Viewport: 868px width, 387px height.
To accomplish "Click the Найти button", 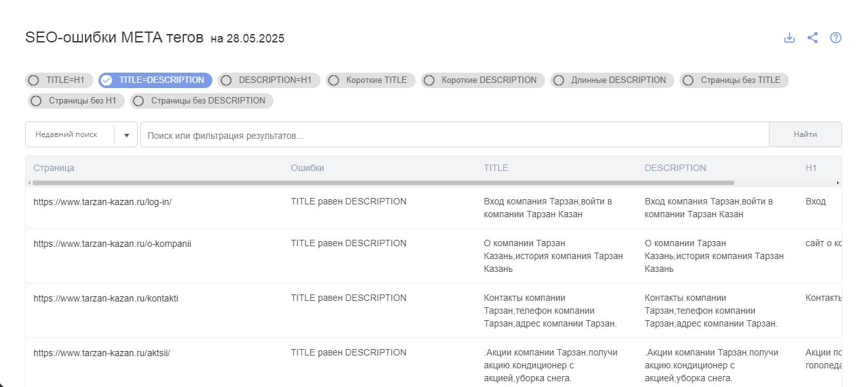I will [x=806, y=134].
